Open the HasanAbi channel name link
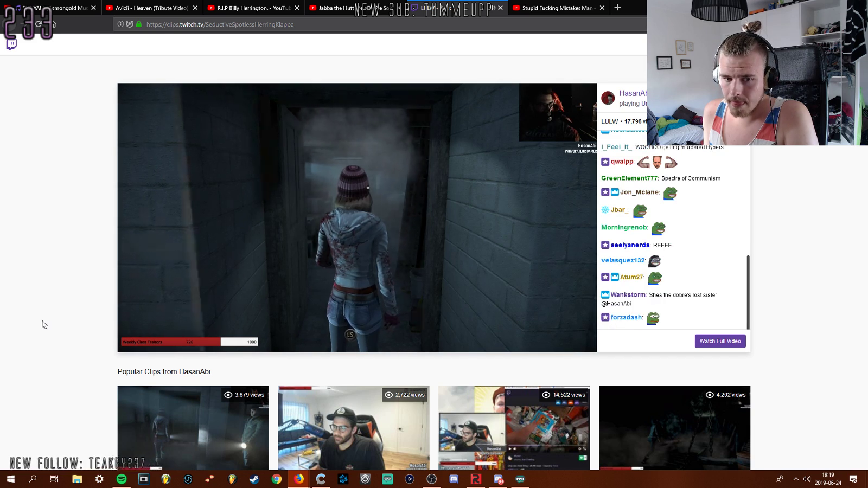 (x=633, y=93)
